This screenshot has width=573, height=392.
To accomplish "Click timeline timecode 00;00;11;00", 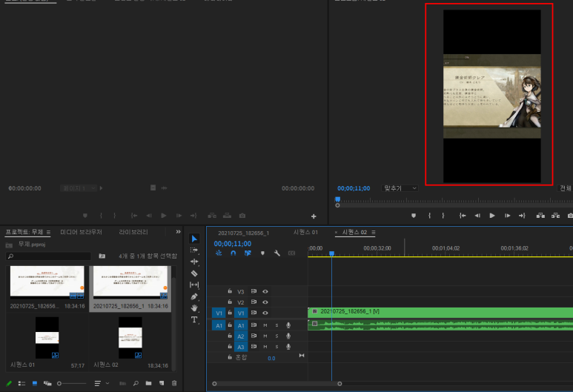I will pos(233,244).
